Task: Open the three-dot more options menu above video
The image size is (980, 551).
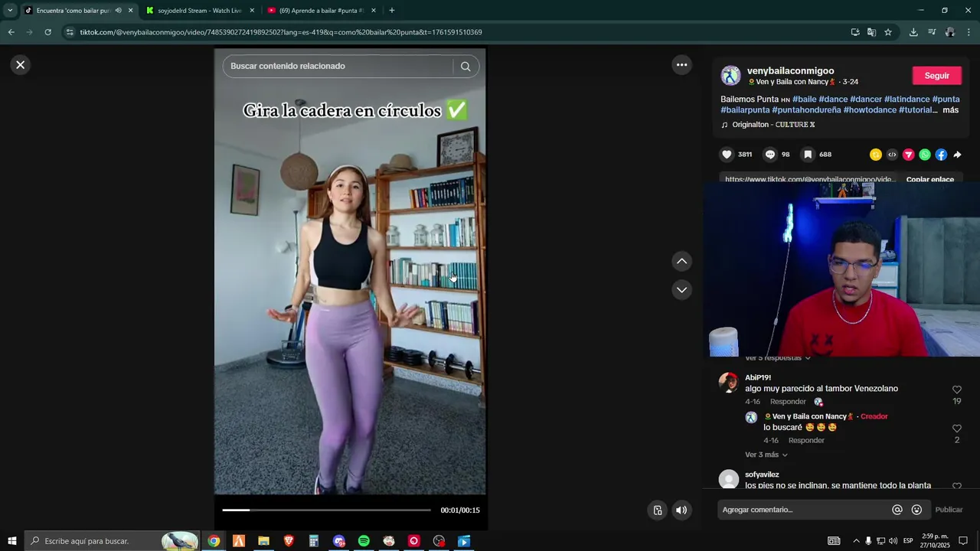Action: pos(681,65)
